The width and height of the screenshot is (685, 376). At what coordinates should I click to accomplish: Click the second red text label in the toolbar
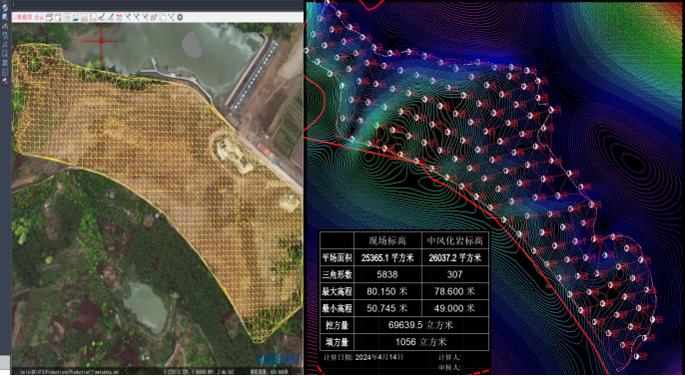[x=39, y=17]
